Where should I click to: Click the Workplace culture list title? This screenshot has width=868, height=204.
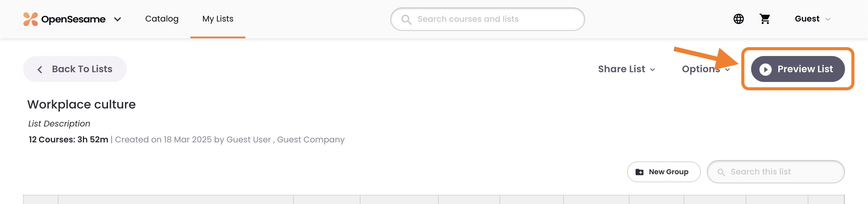pos(81,104)
